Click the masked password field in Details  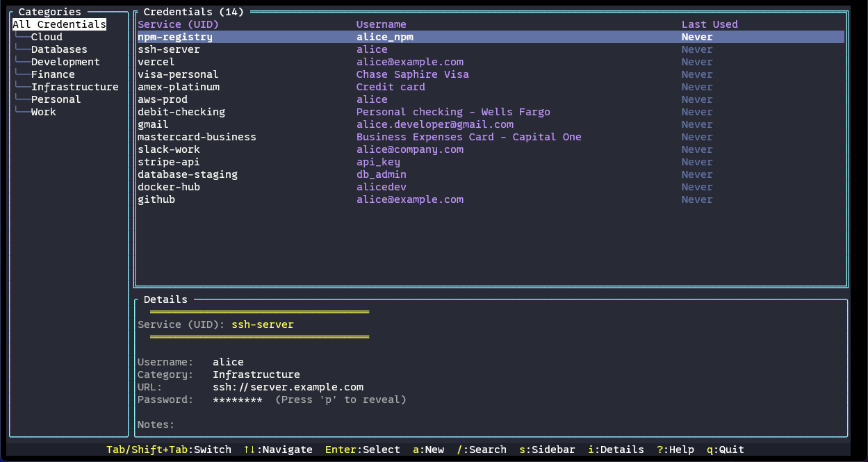(x=236, y=399)
